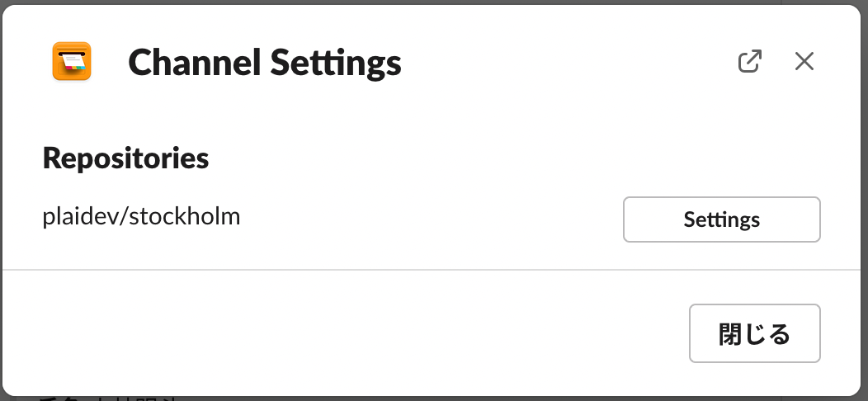Click the partially hidden text below dialog
The height and width of the screenshot is (401, 868).
point(107,399)
